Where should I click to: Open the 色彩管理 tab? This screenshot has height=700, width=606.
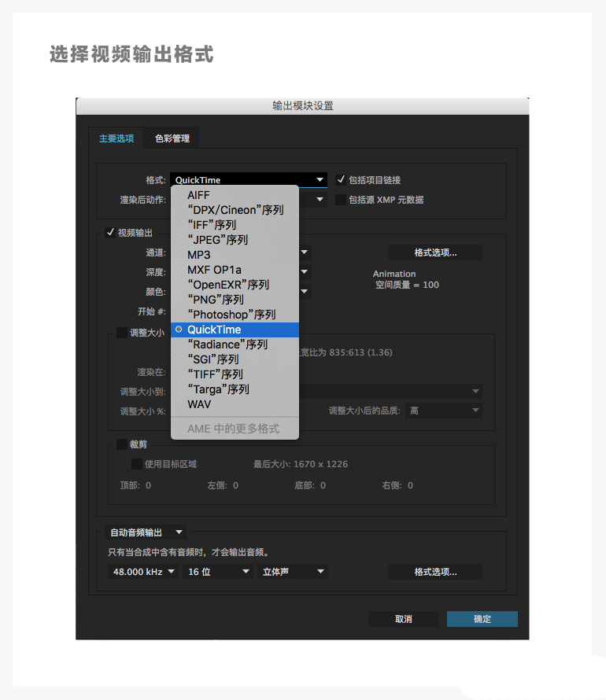172,138
